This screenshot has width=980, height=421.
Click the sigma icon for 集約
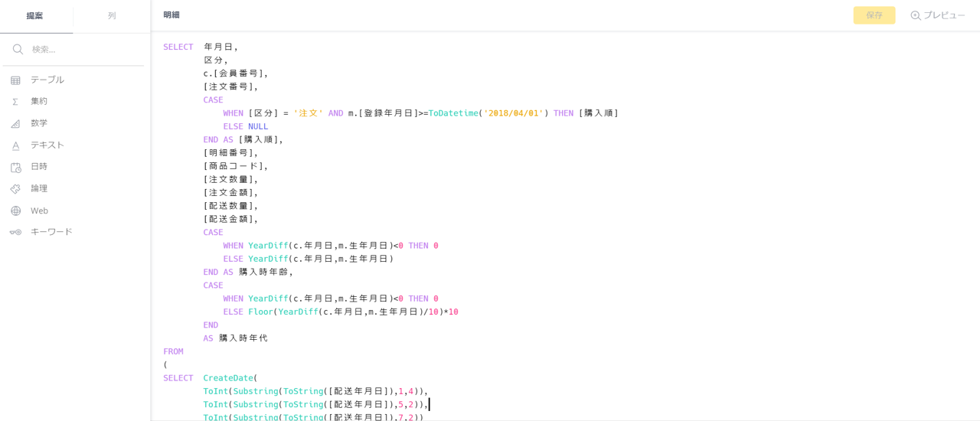tap(15, 102)
